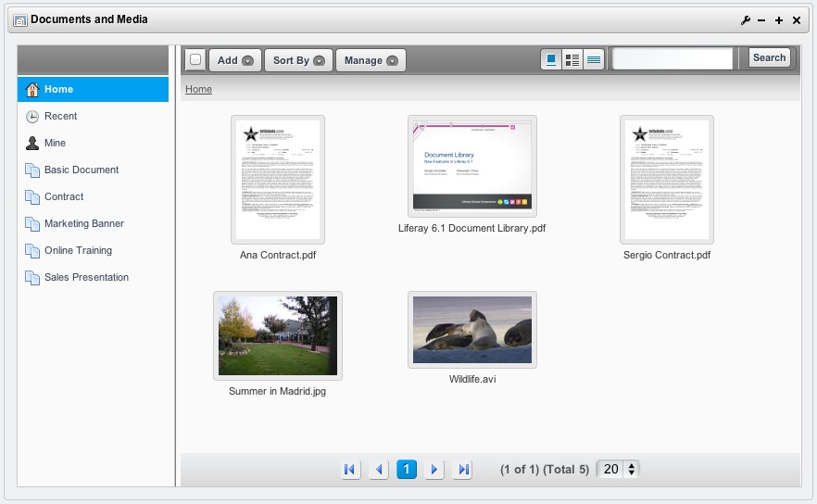This screenshot has width=817, height=504.
Task: Click page number 1 button
Action: pyautogui.click(x=407, y=470)
